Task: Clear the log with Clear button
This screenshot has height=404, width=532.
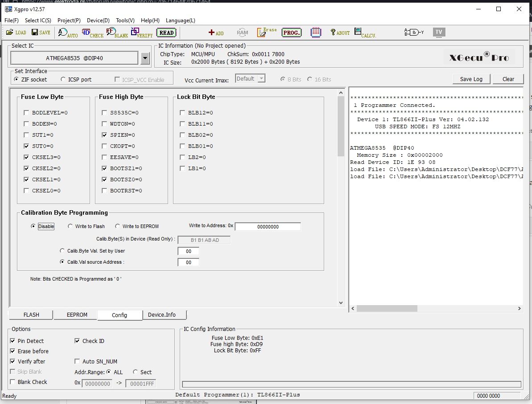Action: [508, 79]
